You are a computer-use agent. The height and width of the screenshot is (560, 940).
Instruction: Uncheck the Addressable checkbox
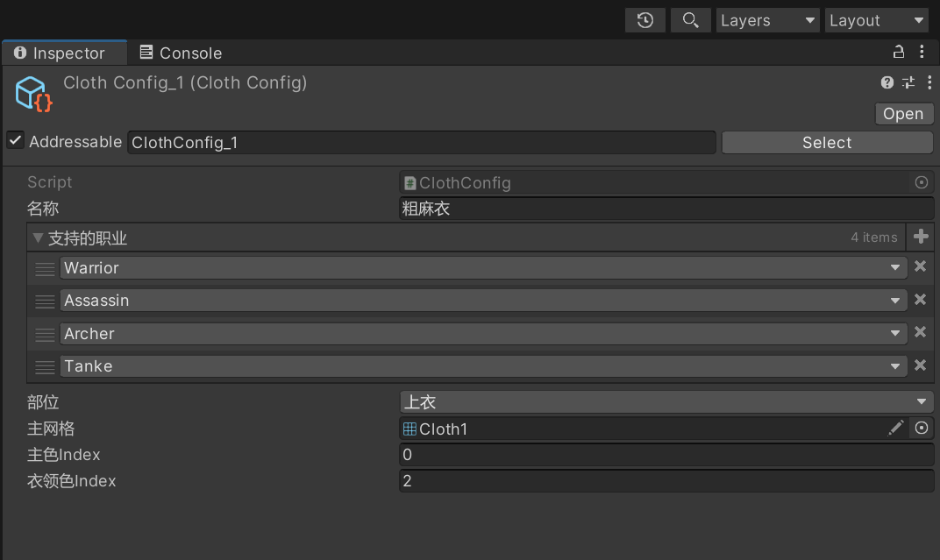[x=16, y=141]
